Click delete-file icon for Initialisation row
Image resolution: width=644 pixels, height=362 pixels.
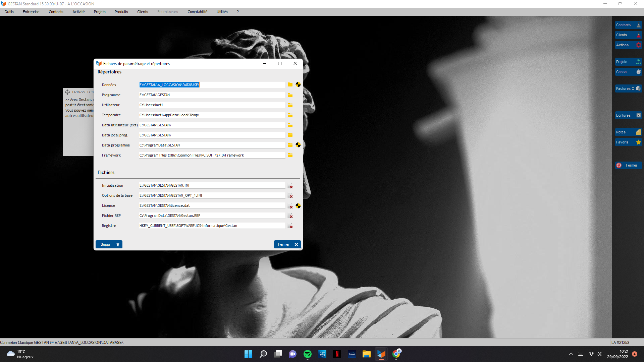click(290, 186)
